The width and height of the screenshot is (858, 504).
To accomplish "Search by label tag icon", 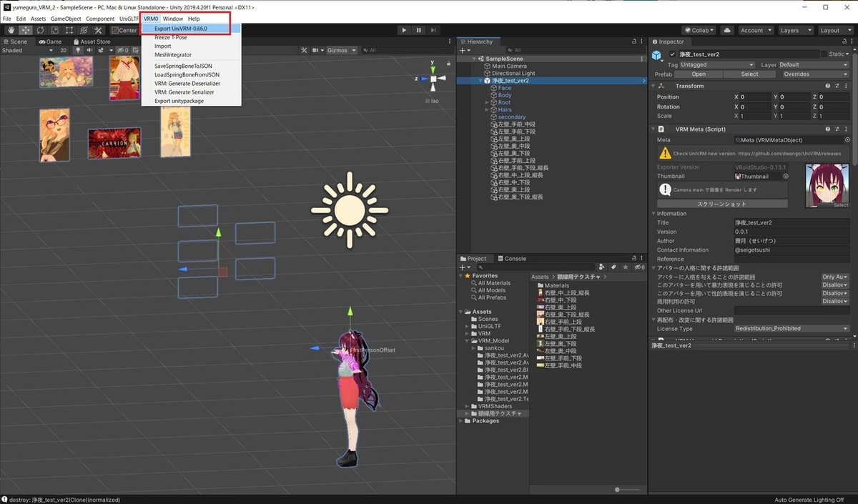I will [x=614, y=267].
